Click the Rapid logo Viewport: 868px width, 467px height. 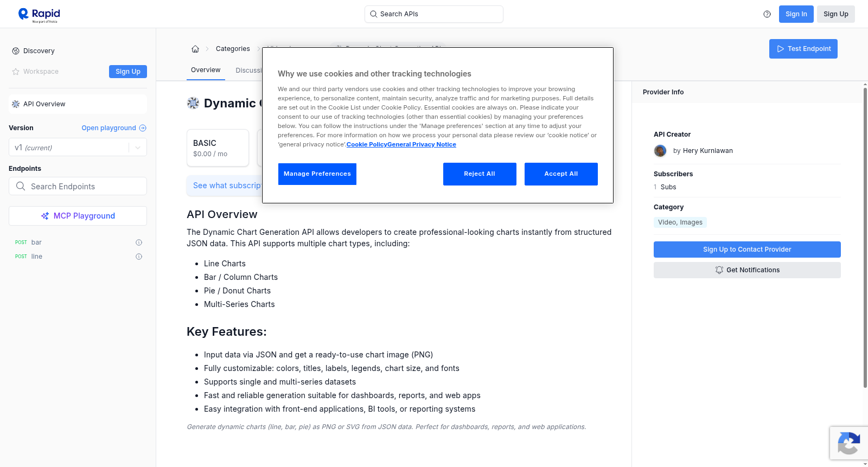tap(39, 15)
